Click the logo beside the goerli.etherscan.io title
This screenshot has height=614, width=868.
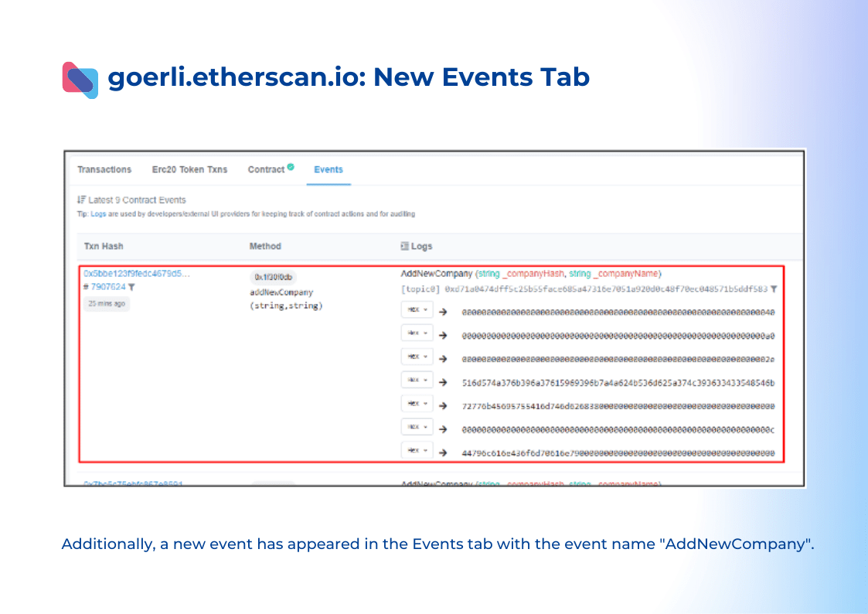pos(80,79)
